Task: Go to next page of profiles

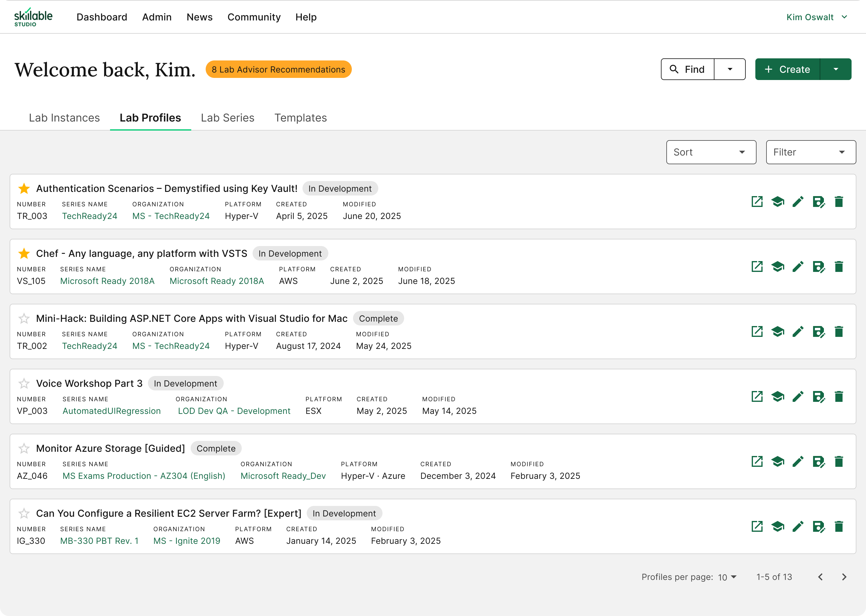Action: [844, 577]
